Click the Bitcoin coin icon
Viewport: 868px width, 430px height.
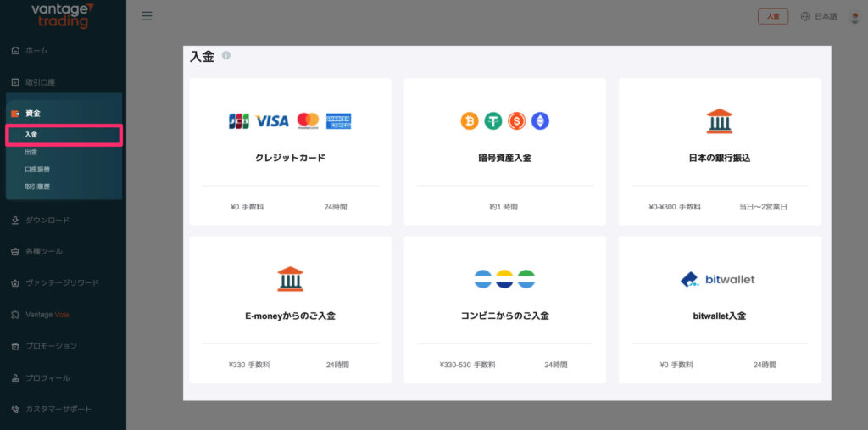[470, 120]
